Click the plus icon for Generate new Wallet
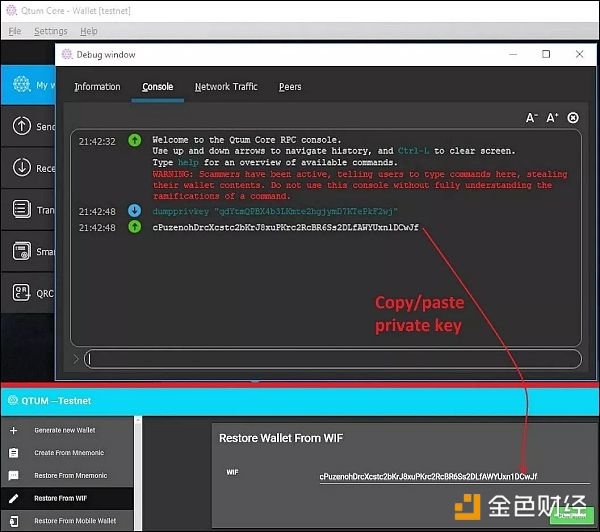600x532 pixels. coord(13,431)
